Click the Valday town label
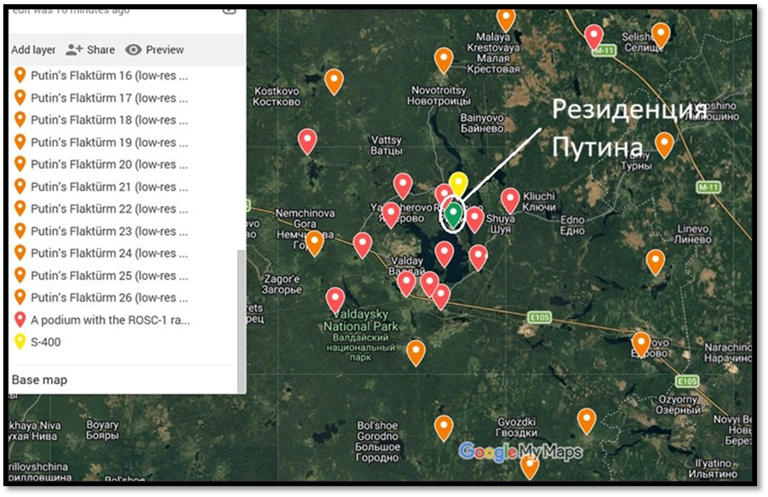 tap(407, 265)
